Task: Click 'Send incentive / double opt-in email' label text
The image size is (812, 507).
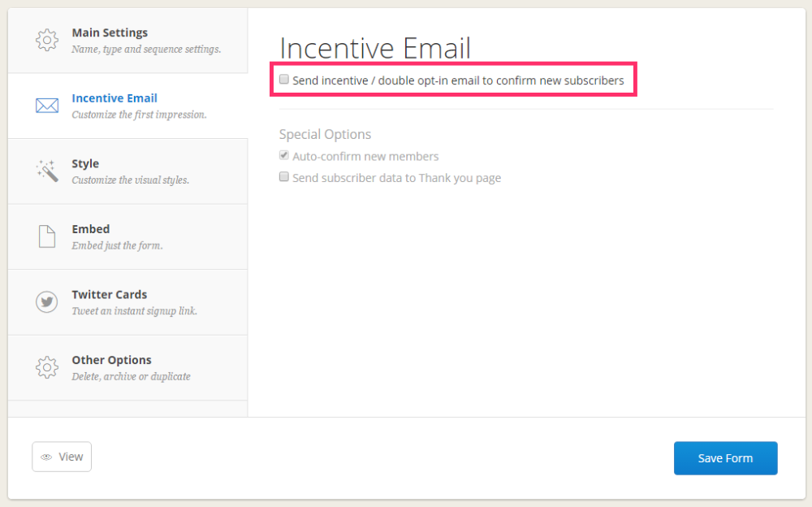Action: coord(458,80)
